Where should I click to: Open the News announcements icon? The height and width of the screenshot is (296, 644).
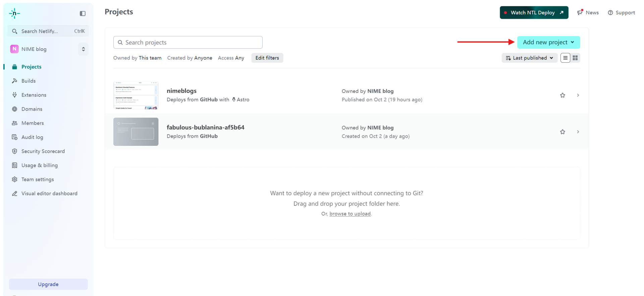click(580, 12)
